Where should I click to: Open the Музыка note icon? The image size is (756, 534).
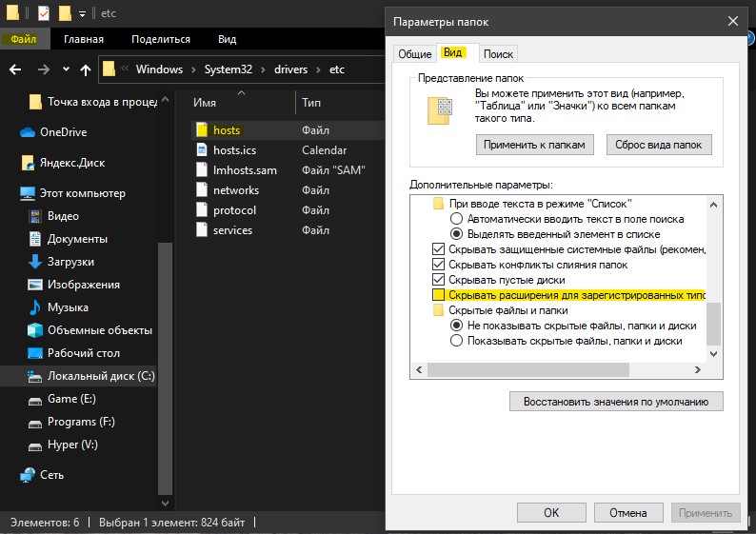34,307
